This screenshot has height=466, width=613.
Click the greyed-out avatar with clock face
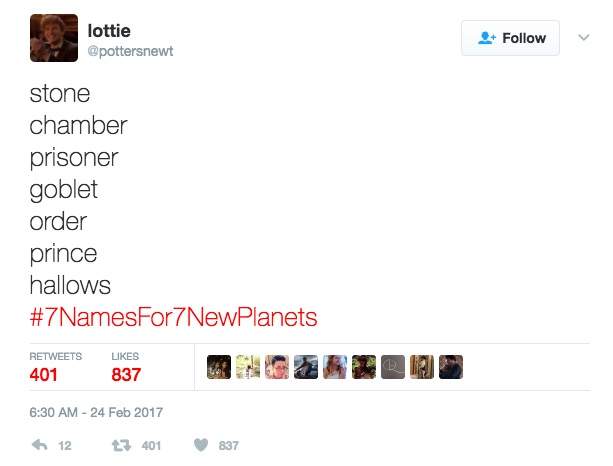[x=394, y=368]
